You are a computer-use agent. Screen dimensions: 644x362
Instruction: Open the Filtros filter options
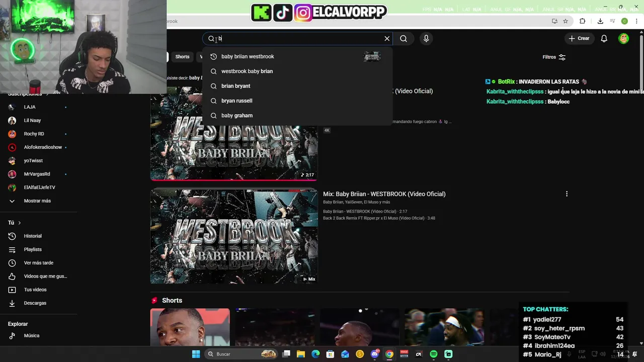(x=554, y=57)
